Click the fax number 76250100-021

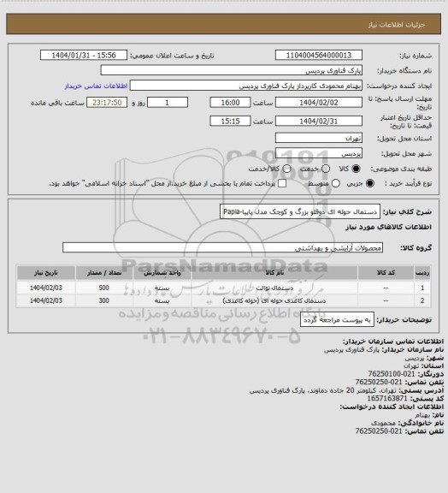click(392, 374)
